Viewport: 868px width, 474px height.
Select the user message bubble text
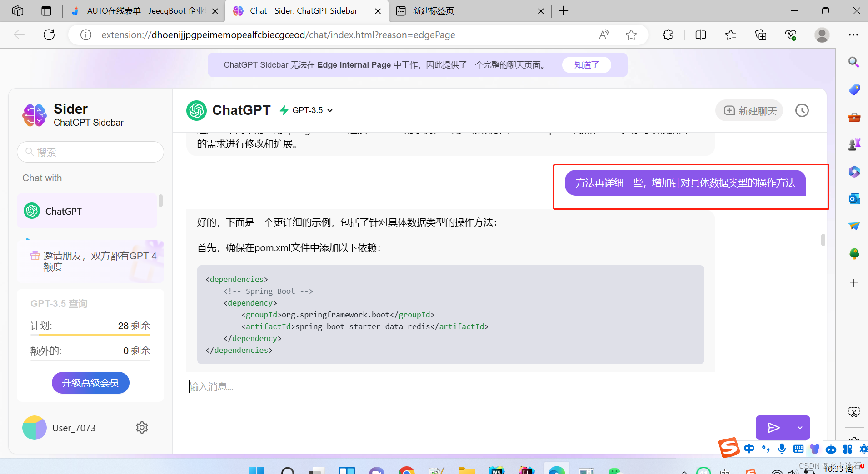coord(685,183)
